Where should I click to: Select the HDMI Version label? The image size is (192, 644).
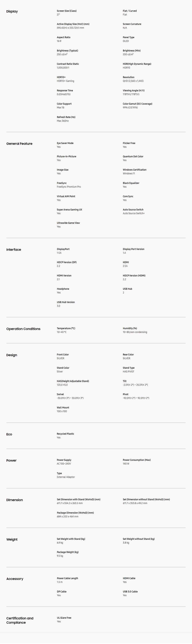pos(64,276)
